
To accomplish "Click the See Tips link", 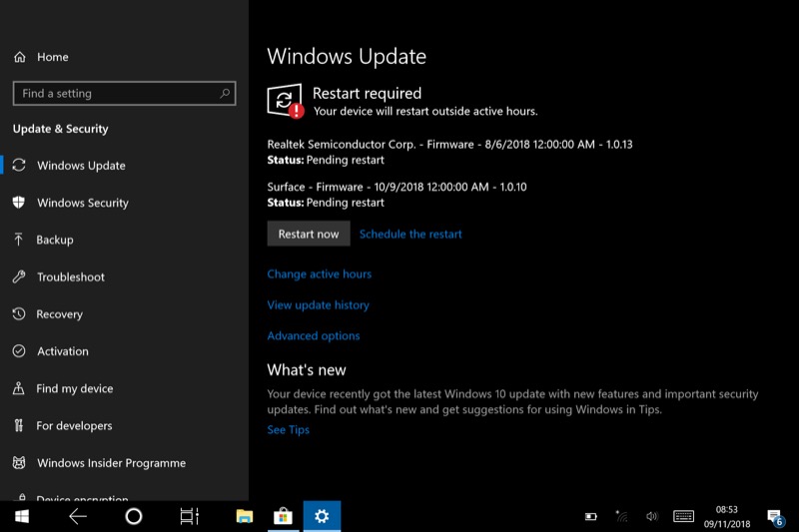I will pos(288,429).
